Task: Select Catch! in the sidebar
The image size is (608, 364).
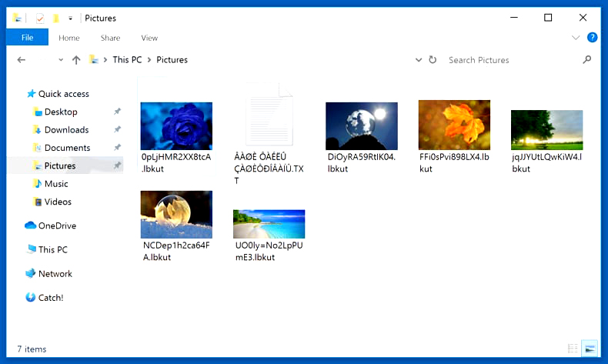Action: pos(50,298)
